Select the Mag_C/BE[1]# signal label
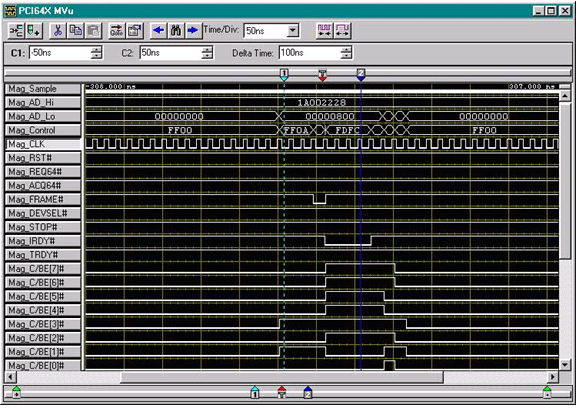Screen dimensions: 581x410 click(43, 352)
